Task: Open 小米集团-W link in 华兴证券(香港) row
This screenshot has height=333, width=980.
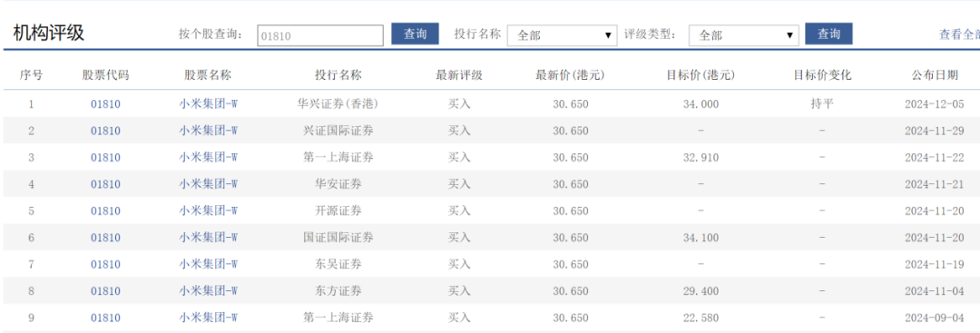Action: 208,104
